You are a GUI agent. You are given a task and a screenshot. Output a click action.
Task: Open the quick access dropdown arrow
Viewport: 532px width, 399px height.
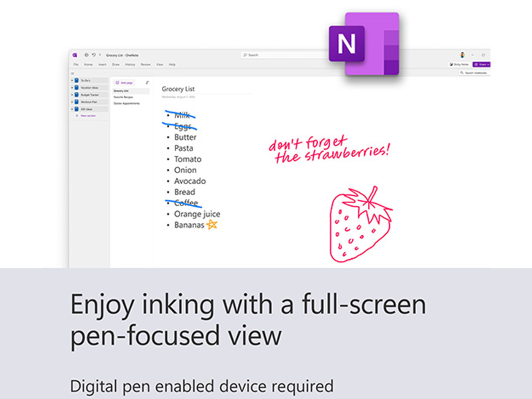tap(100, 55)
